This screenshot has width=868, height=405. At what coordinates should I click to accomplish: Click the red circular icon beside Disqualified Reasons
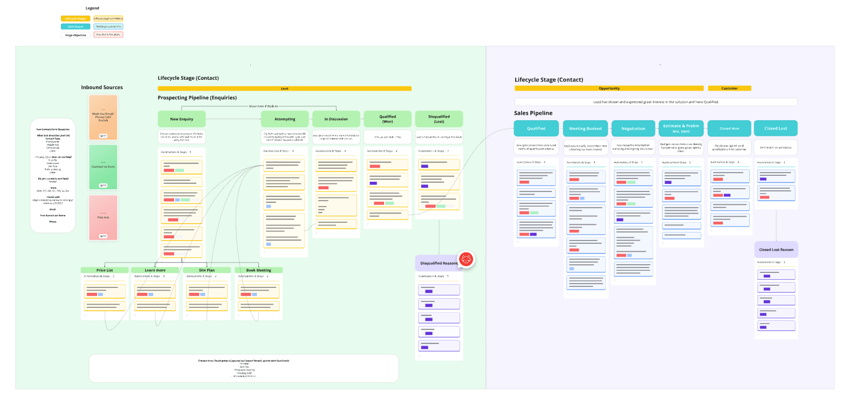tap(466, 259)
